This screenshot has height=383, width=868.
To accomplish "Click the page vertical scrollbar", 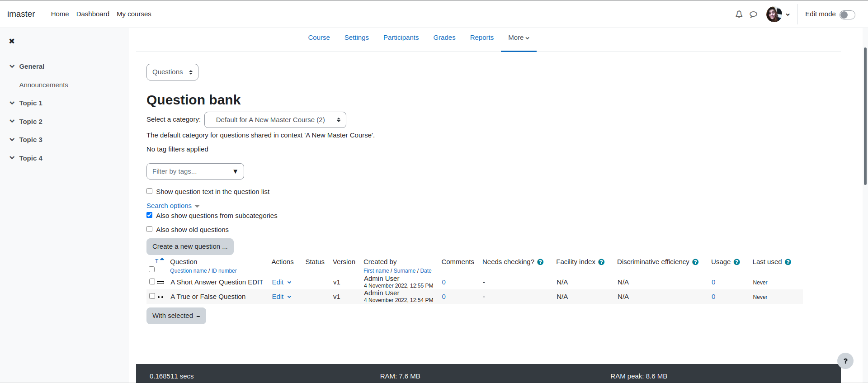I will pos(865,116).
